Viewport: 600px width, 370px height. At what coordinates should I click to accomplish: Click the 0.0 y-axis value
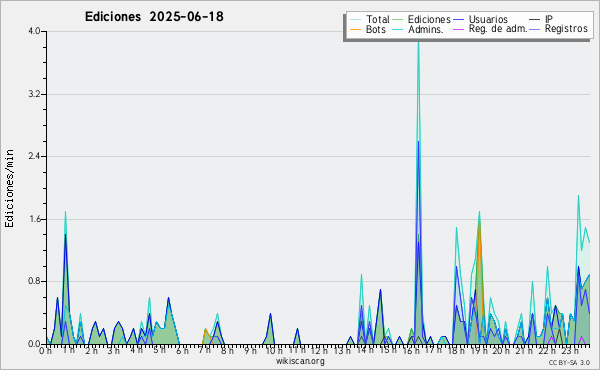[x=34, y=344]
